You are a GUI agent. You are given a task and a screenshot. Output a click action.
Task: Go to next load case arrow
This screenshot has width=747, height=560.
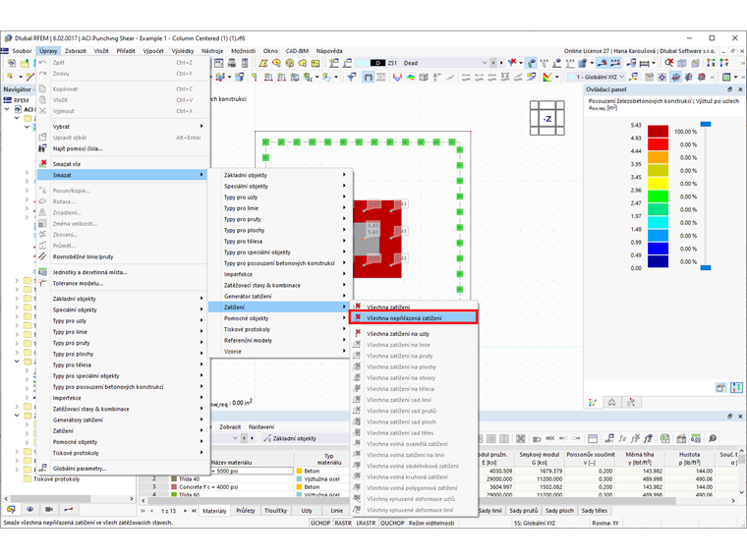500,63
